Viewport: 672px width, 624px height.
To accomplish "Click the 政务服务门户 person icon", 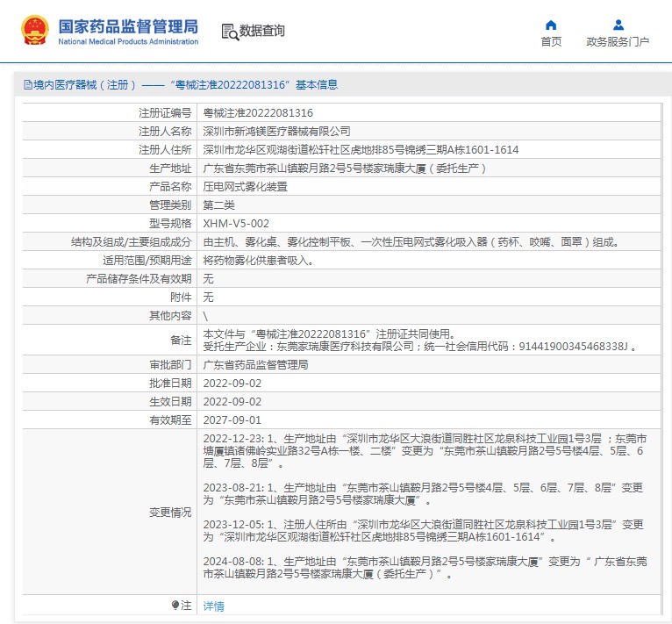I will coord(618,25).
